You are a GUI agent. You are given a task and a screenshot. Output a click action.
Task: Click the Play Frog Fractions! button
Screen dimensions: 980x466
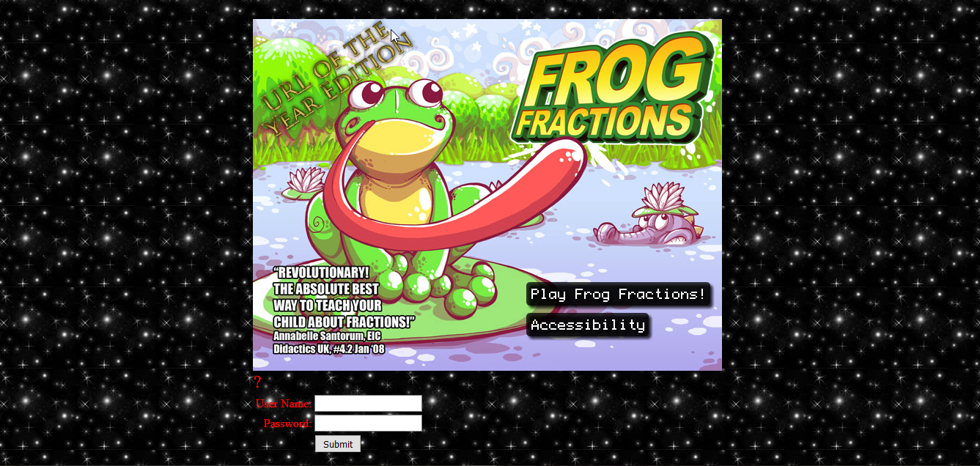tap(618, 295)
